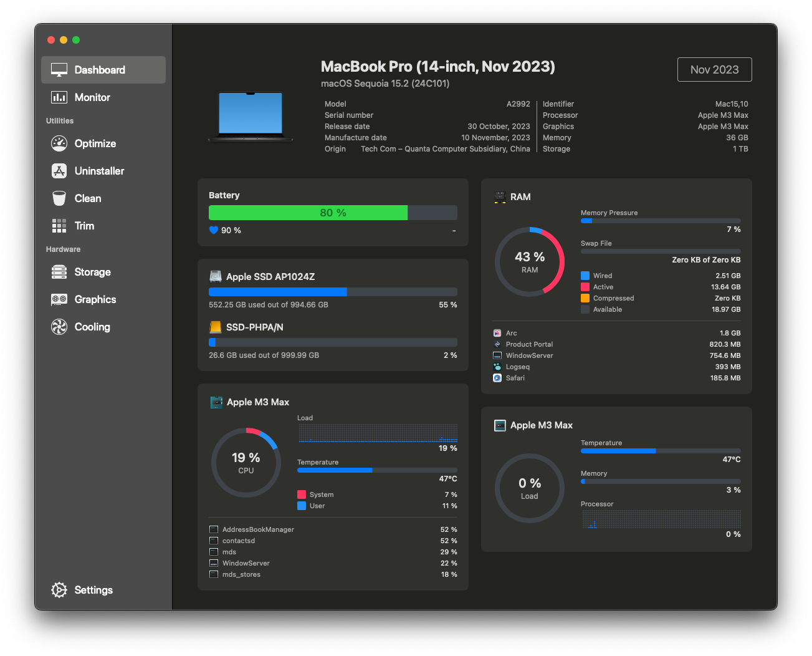Click the 19 % CPU ring gauge
The width and height of the screenshot is (812, 656).
pyautogui.click(x=246, y=462)
